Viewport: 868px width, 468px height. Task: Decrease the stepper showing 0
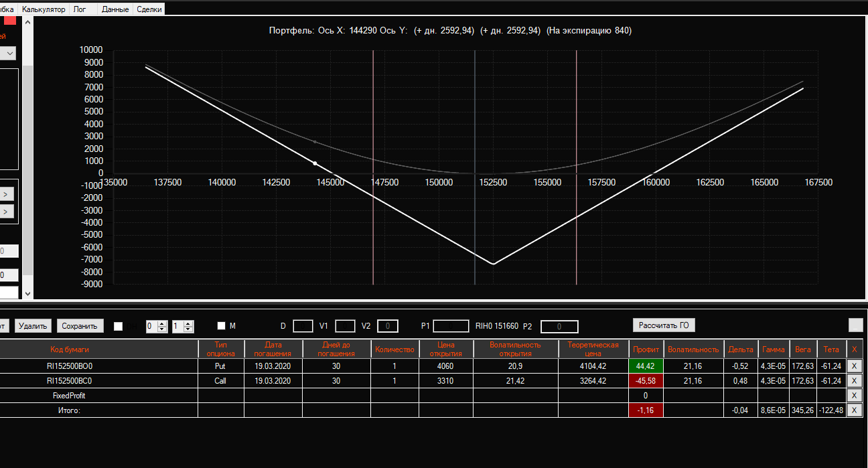[162, 329]
